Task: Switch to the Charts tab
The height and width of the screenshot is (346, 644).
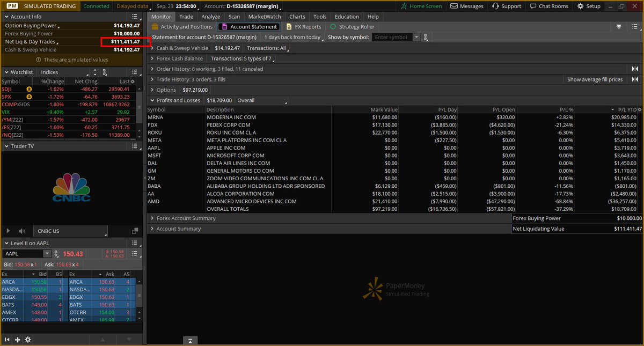Action: (297, 17)
